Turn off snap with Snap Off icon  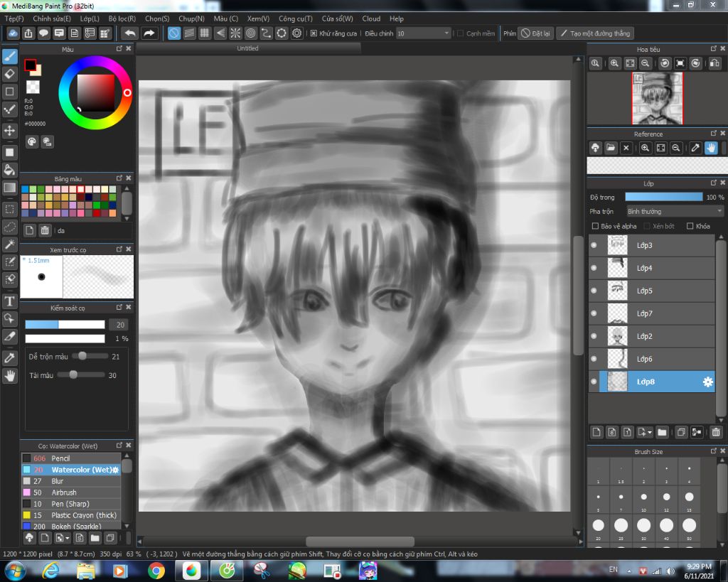pyautogui.click(x=174, y=33)
